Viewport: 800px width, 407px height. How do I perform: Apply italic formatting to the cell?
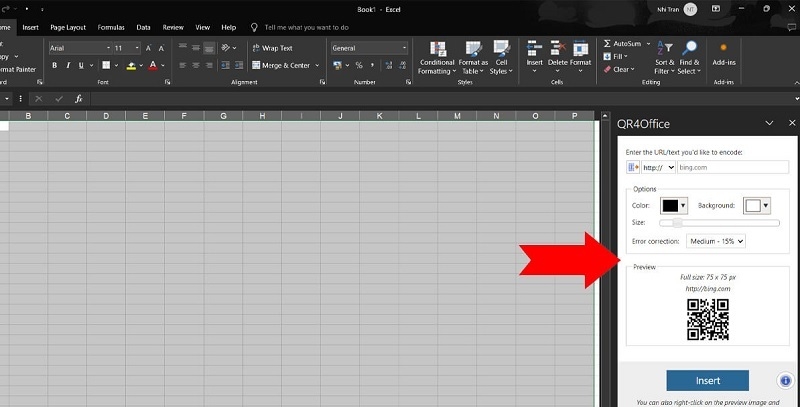click(x=70, y=66)
